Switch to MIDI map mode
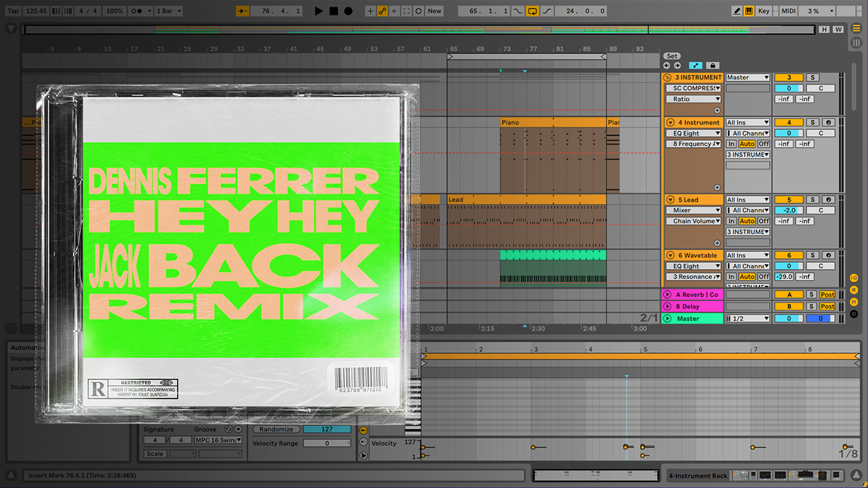The image size is (868, 488). tap(788, 11)
